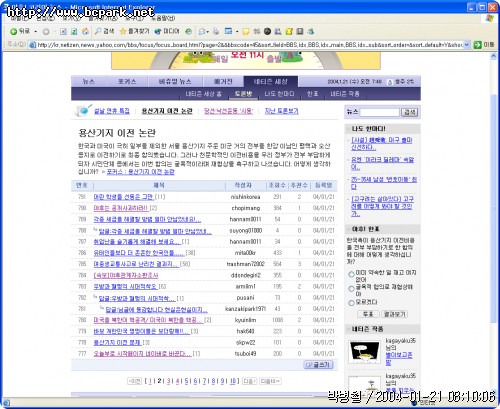This screenshot has width=500, height=409.
Task: Open post title in the kyuinlim row
Action: pyautogui.click(x=148, y=320)
